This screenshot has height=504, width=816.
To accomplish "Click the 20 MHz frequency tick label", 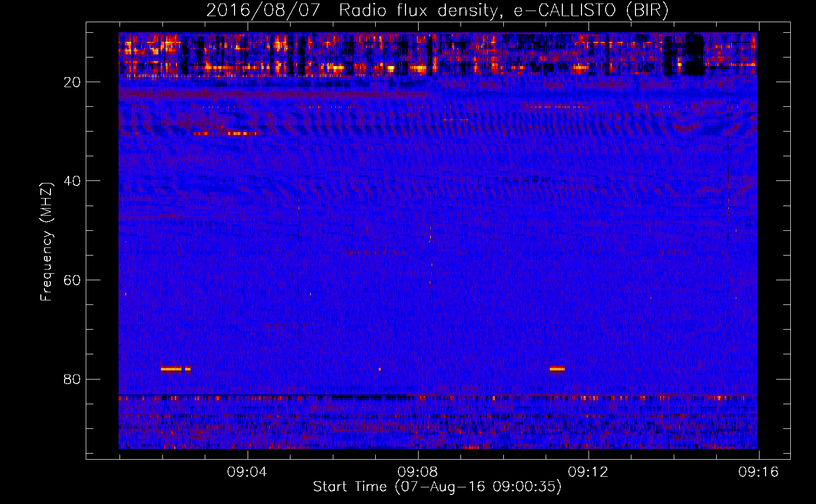I will pyautogui.click(x=73, y=82).
